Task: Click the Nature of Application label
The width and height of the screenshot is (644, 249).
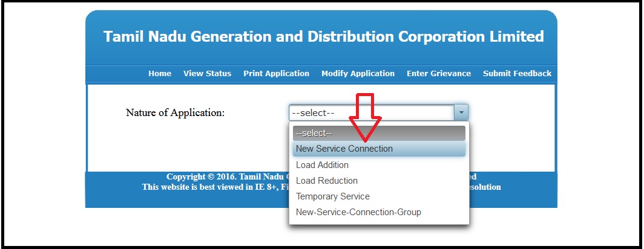Action: pos(175,112)
